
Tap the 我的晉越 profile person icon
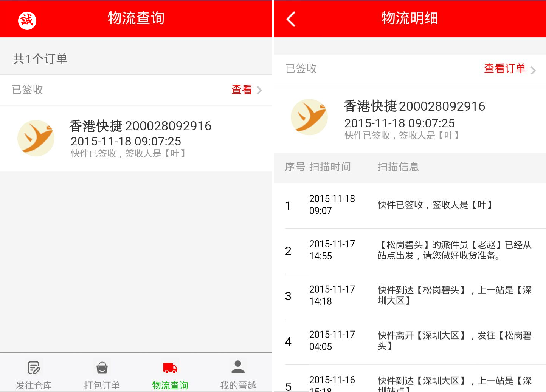coord(238,367)
